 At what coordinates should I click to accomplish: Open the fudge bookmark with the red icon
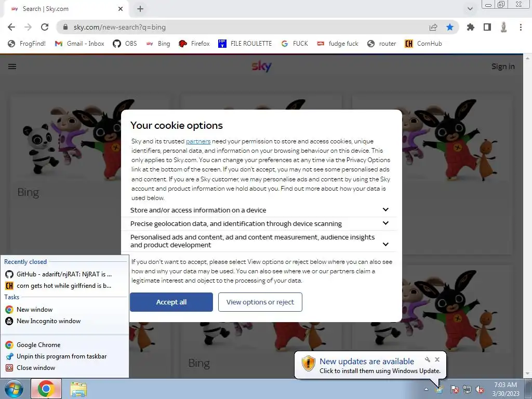[338, 44]
